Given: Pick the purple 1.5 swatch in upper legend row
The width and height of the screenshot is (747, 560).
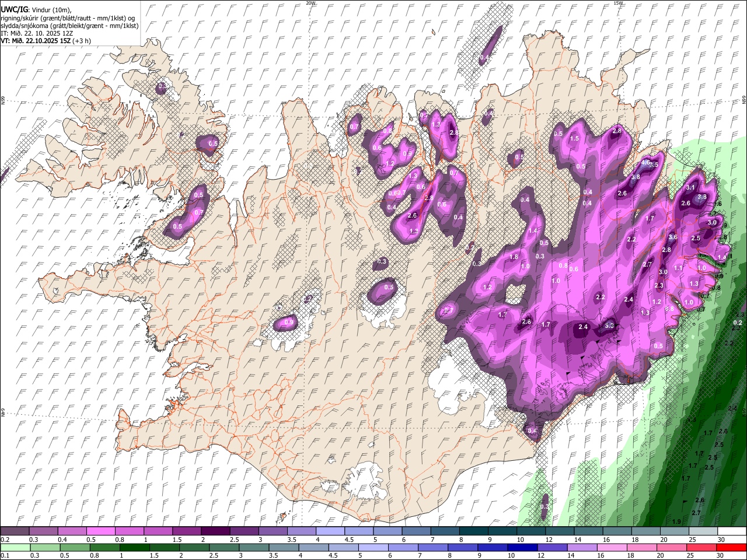Looking at the screenshot, I should pos(186,531).
